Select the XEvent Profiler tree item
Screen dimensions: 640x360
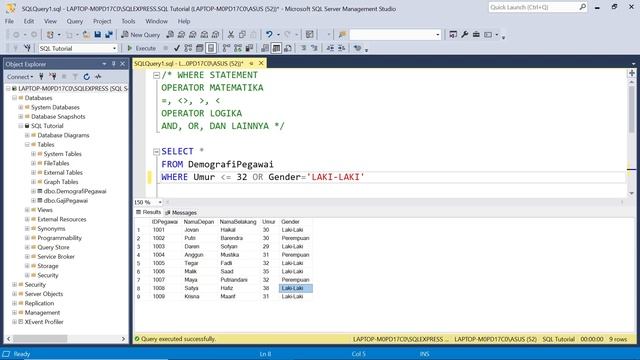pyautogui.click(x=44, y=322)
